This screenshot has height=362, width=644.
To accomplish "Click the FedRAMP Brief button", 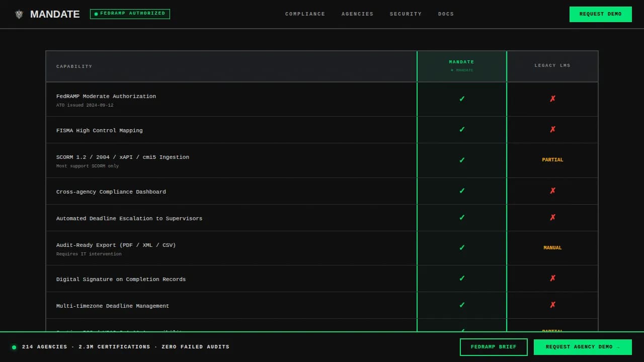I will click(494, 347).
